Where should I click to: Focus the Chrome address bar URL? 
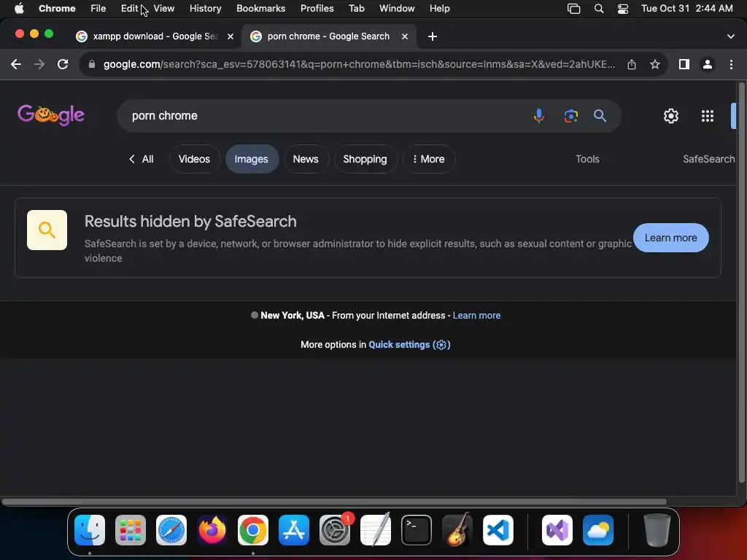click(x=359, y=64)
